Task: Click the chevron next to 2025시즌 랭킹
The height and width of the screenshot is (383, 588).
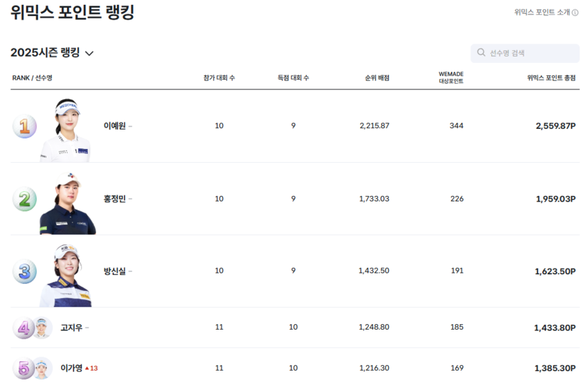Action: pyautogui.click(x=89, y=53)
